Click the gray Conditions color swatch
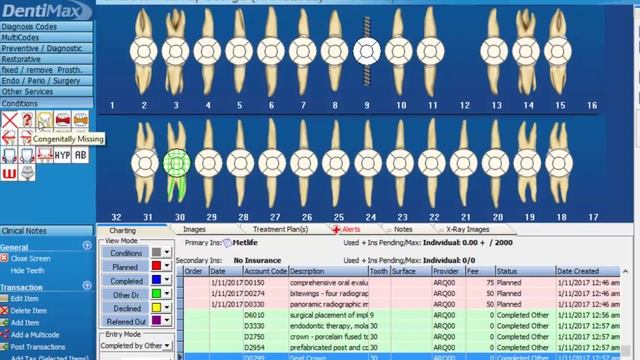640x360 pixels. click(x=156, y=252)
